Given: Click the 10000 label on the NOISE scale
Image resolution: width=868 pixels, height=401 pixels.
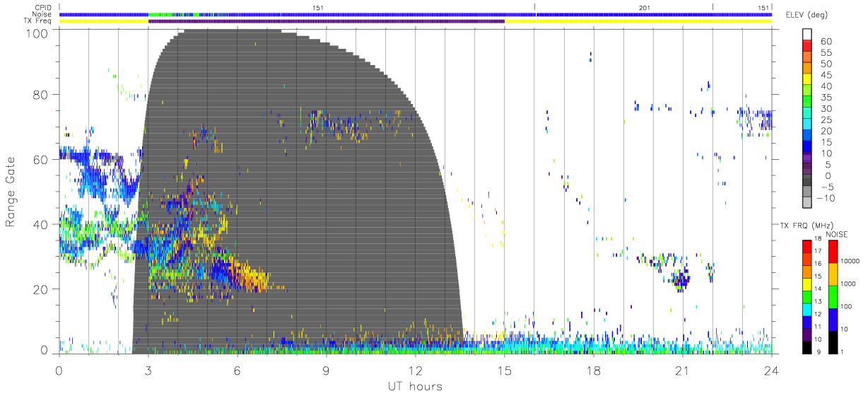Looking at the screenshot, I should 851,262.
